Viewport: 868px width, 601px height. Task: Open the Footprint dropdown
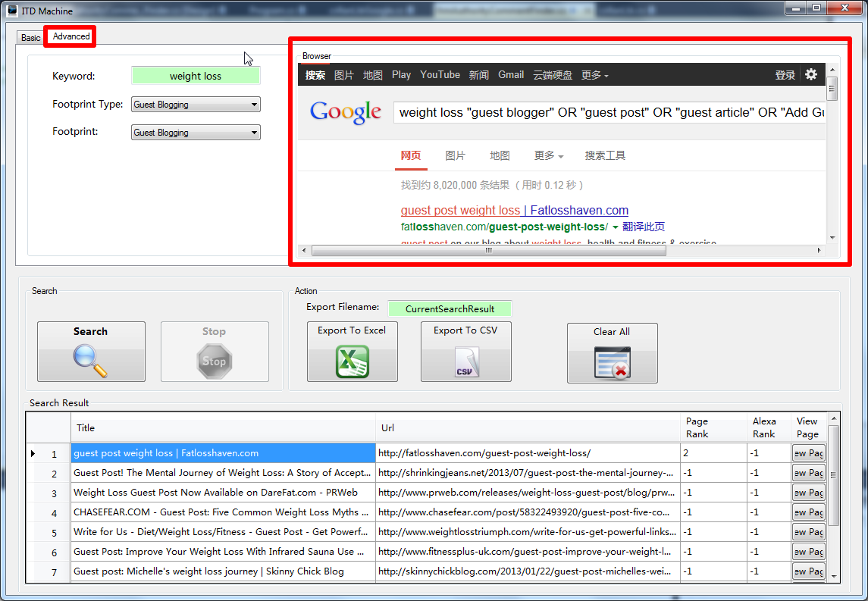pyautogui.click(x=196, y=133)
